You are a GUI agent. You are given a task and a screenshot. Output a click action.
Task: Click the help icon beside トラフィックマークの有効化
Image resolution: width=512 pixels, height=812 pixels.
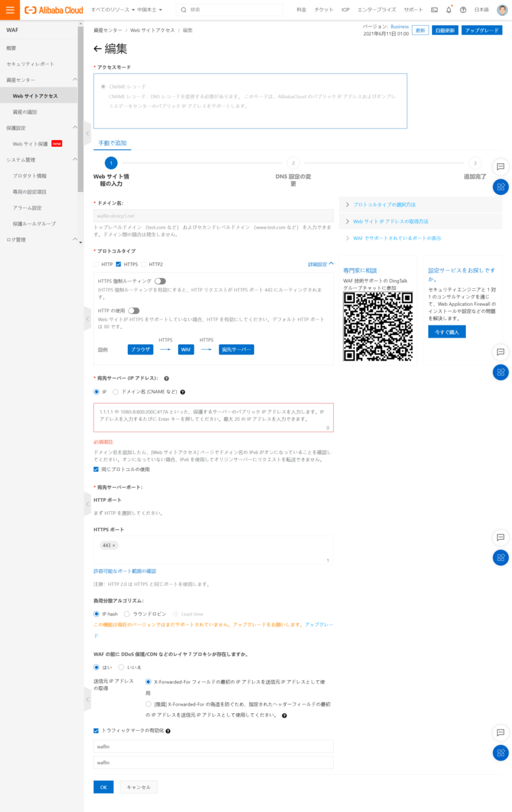click(x=168, y=731)
